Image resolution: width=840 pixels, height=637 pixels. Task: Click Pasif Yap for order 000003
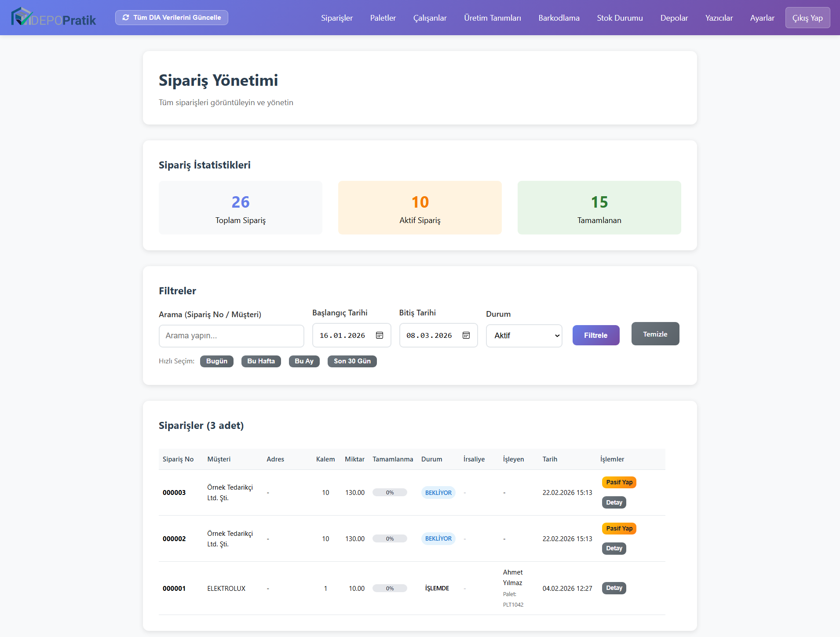point(619,482)
